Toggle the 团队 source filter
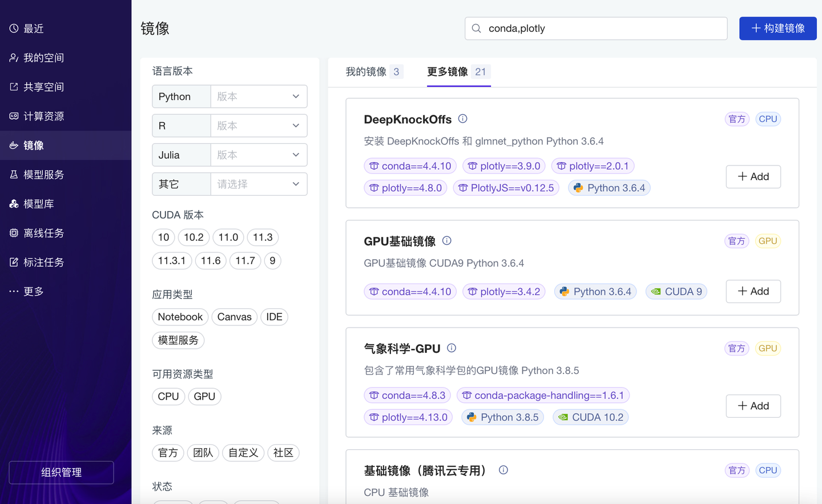The image size is (822, 504). (x=203, y=453)
